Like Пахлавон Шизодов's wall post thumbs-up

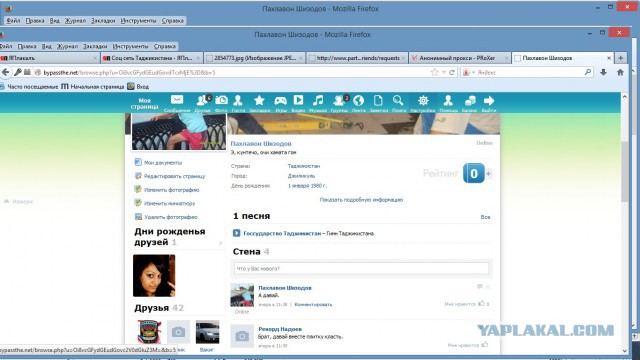(482, 303)
